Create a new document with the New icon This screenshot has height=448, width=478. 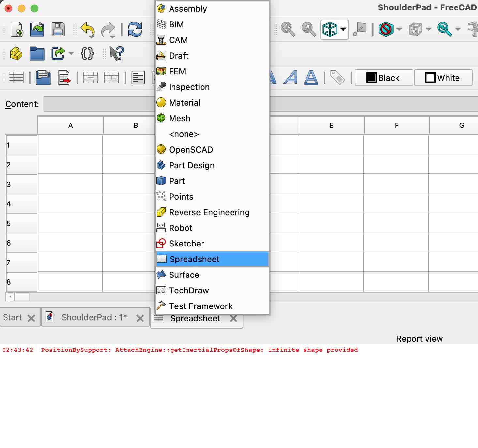pyautogui.click(x=17, y=29)
